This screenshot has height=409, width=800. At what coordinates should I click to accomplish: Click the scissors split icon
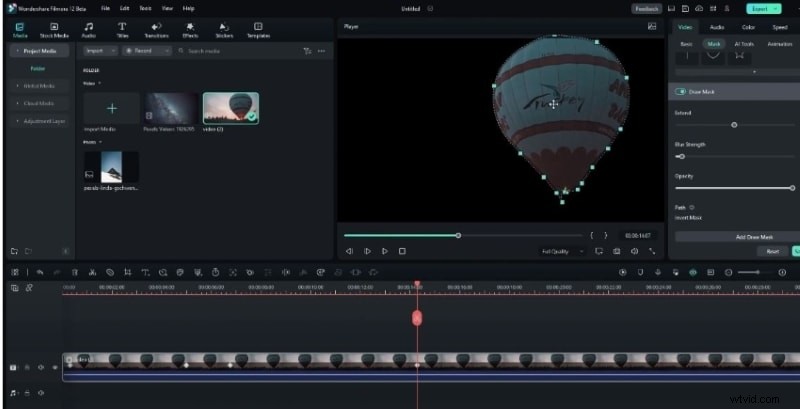coord(92,273)
